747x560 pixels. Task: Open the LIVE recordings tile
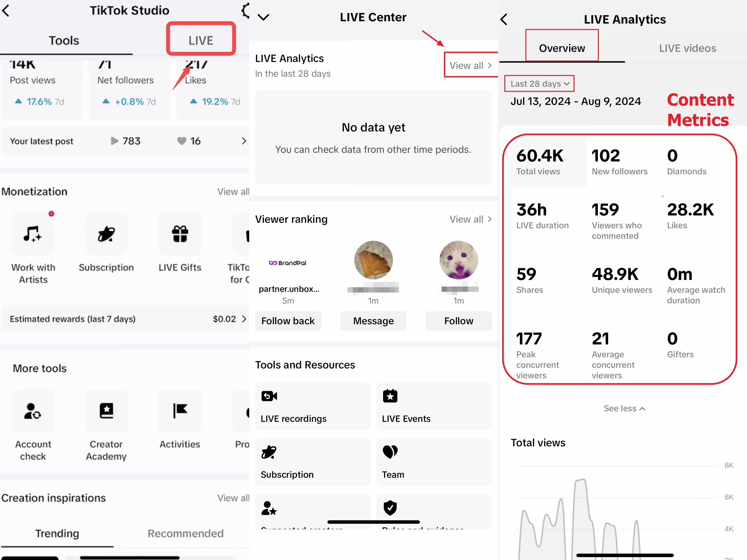point(313,406)
